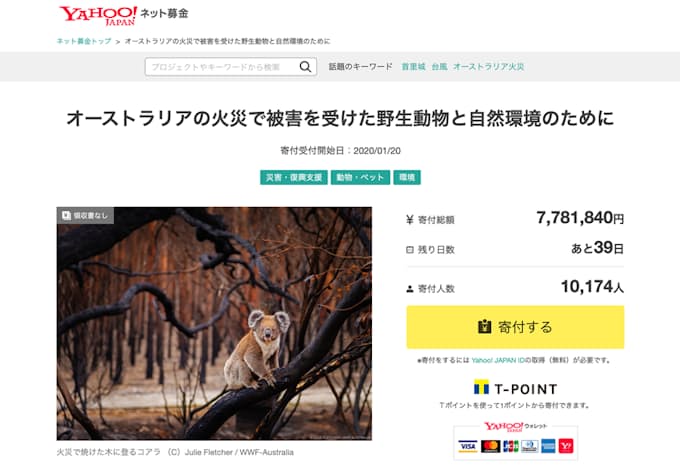Click the VISA card icon

pos(468,446)
